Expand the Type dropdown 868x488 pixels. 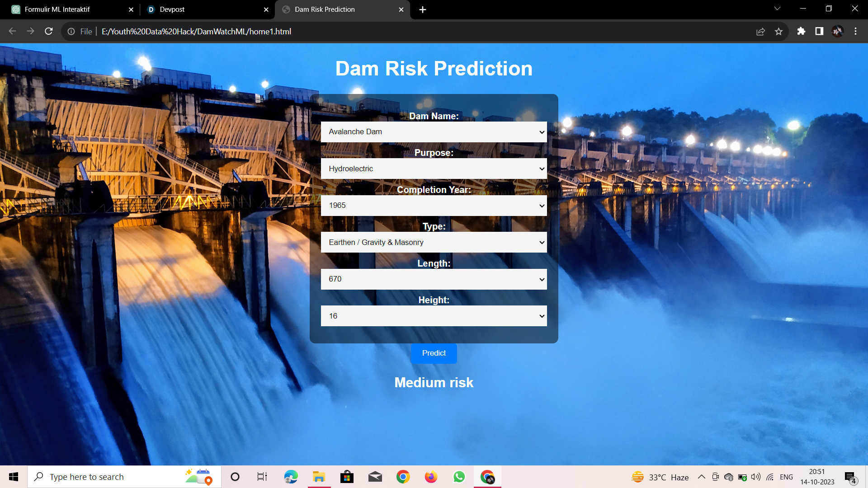434,242
